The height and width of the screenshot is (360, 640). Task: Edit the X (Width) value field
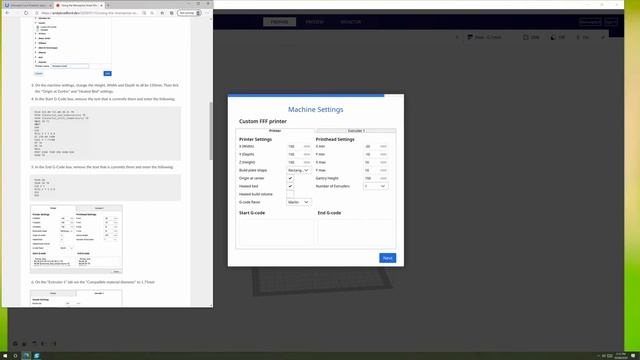[x=298, y=146]
